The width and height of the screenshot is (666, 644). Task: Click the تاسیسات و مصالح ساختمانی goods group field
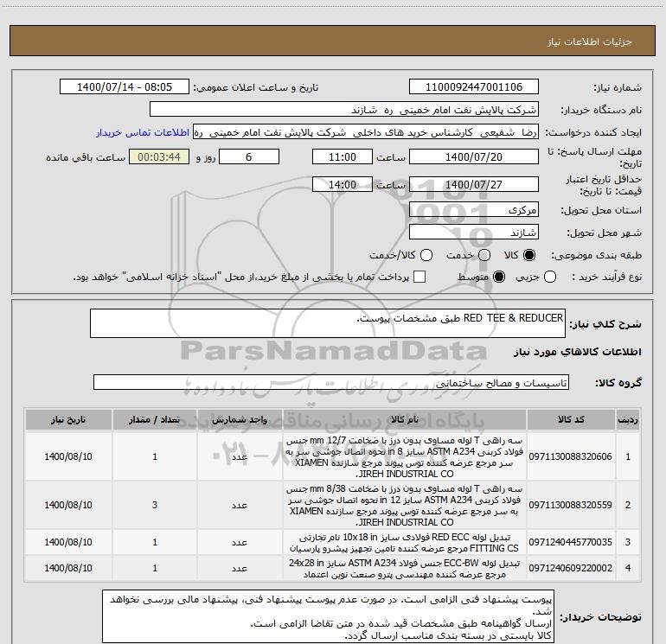331,382
